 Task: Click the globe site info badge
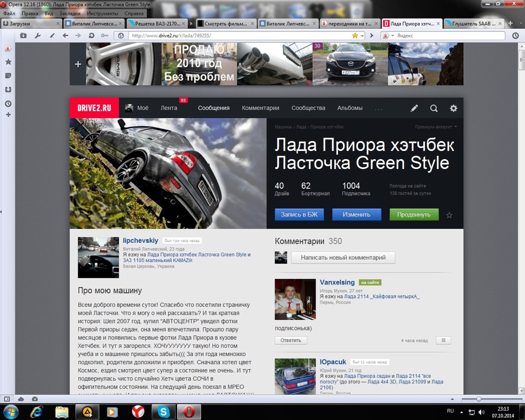coord(121,36)
